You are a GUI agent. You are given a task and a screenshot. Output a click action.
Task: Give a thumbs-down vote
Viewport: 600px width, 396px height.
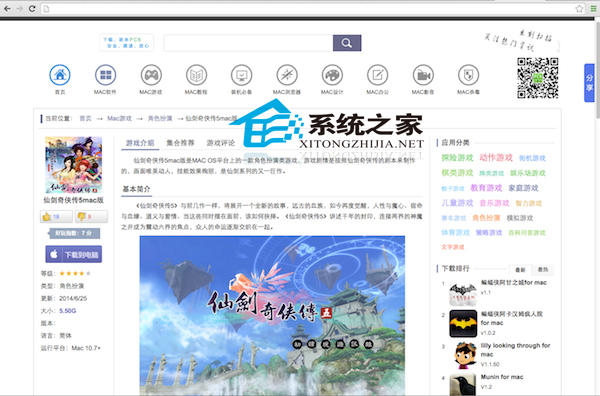tap(91, 217)
